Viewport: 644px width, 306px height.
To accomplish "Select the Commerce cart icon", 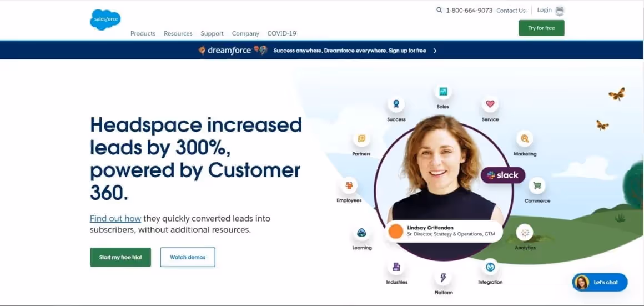I will point(537,185).
